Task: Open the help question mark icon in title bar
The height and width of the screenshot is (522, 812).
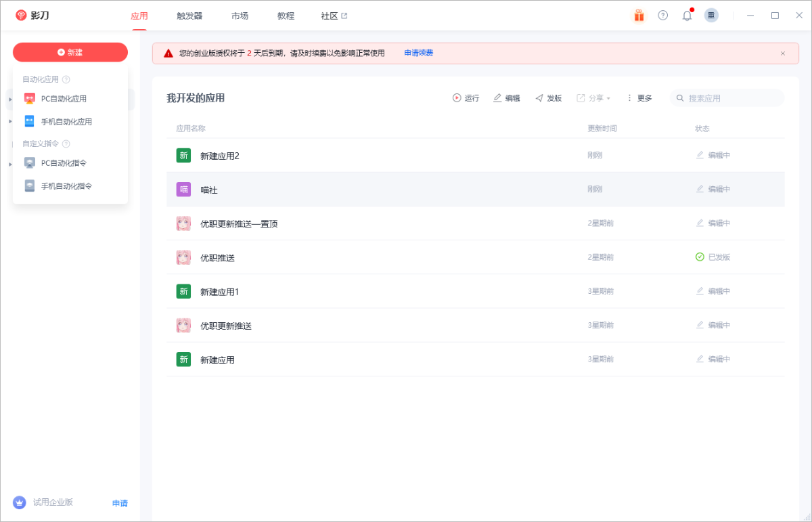Action: tap(663, 16)
